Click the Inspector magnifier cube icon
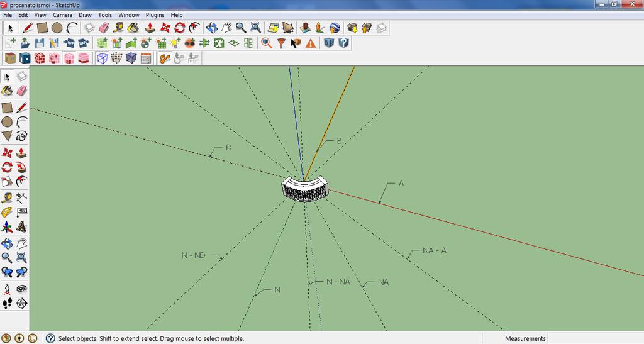Viewport: 644px width, 344px height. click(x=267, y=43)
